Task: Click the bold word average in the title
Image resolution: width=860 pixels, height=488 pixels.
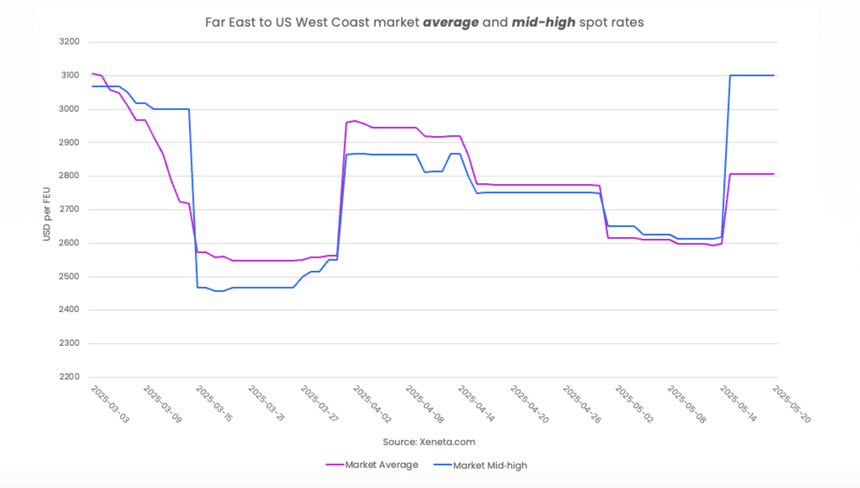Action: [451, 22]
